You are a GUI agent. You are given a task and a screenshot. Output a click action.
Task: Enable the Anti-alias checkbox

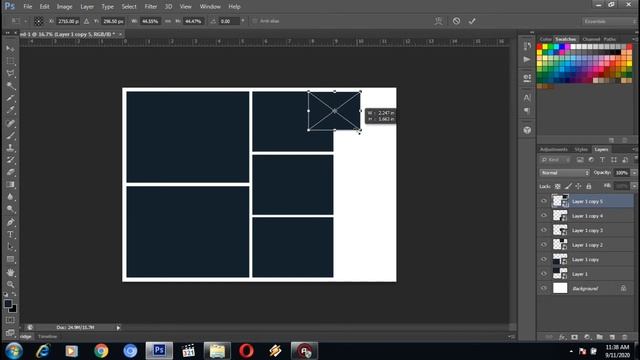255,21
